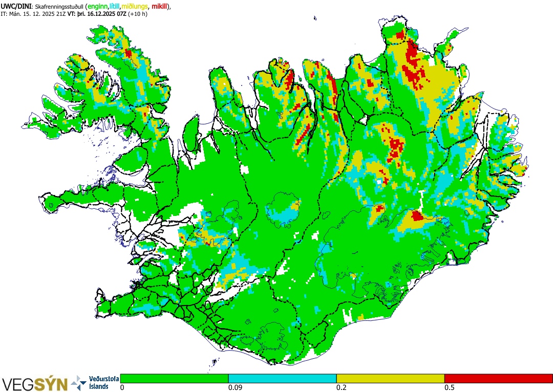This screenshot has width=553, height=392.
Task: Click the "Skafrenningsstuðull" label
Action: [x=59, y=7]
